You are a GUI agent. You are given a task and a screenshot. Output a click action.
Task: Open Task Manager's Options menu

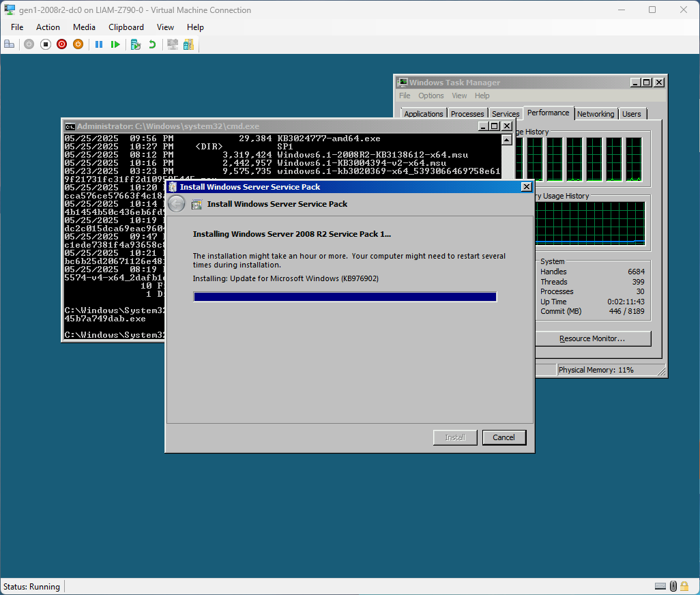[431, 96]
